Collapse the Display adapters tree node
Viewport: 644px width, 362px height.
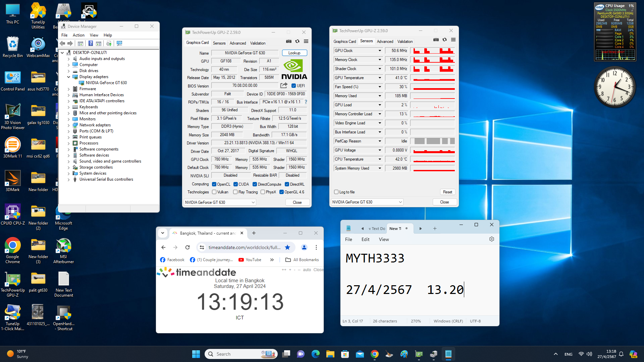point(68,77)
